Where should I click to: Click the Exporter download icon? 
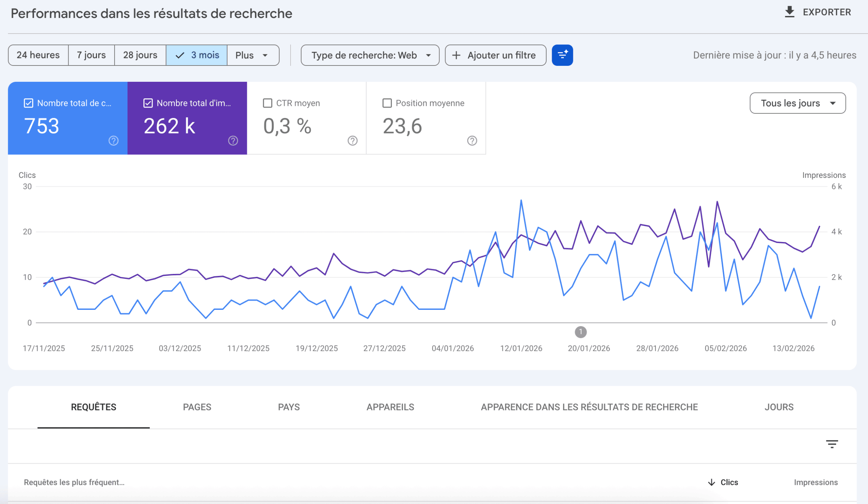coord(790,12)
